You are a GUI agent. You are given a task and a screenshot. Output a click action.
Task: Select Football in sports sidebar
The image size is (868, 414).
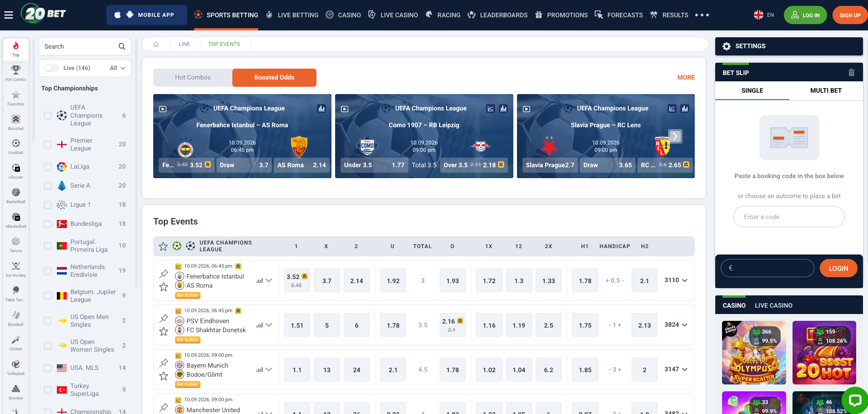[x=16, y=146]
